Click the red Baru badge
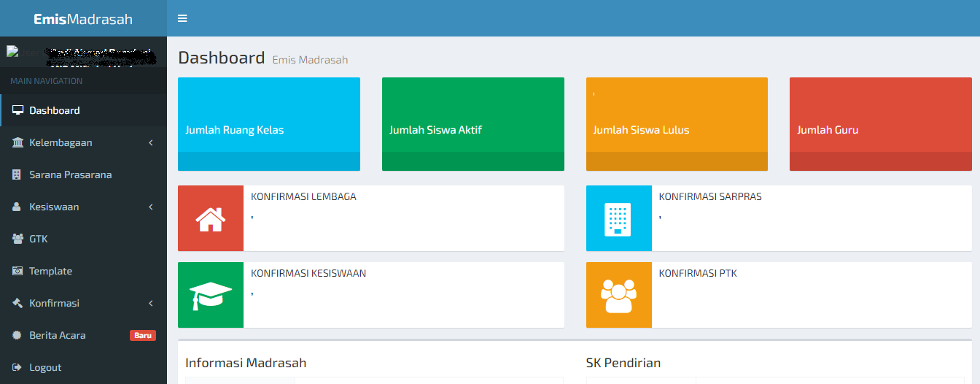980x384 pixels. pyautogui.click(x=143, y=336)
